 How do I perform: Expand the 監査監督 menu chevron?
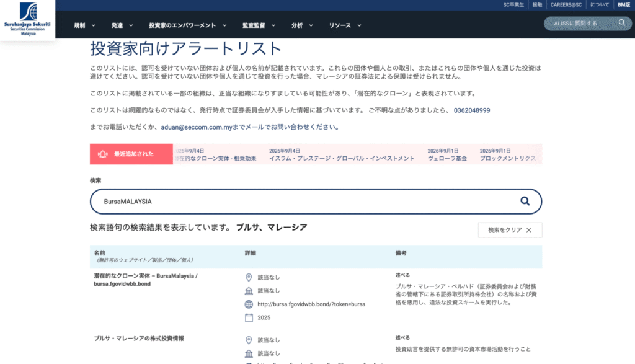[273, 25]
